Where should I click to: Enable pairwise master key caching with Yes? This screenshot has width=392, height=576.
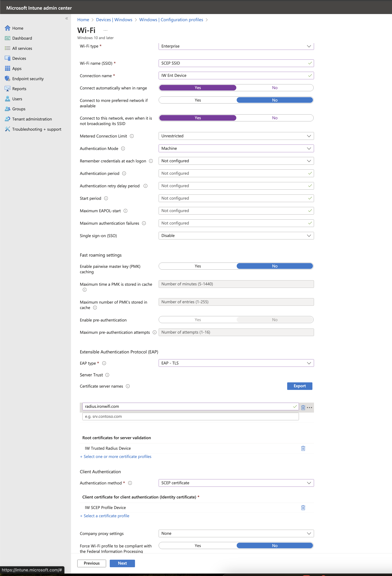pos(197,266)
